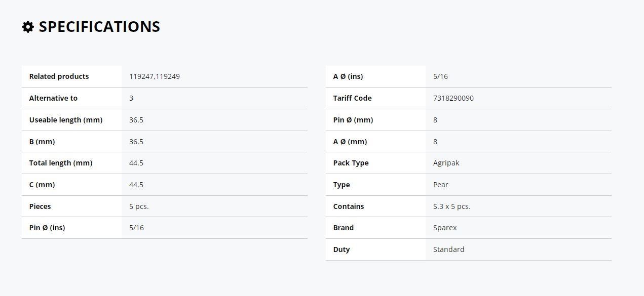Click the SPECIFICATIONS heading text

click(x=99, y=27)
